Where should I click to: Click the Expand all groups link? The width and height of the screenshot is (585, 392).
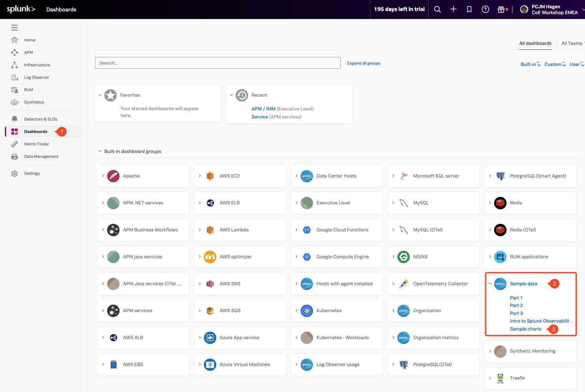point(364,63)
